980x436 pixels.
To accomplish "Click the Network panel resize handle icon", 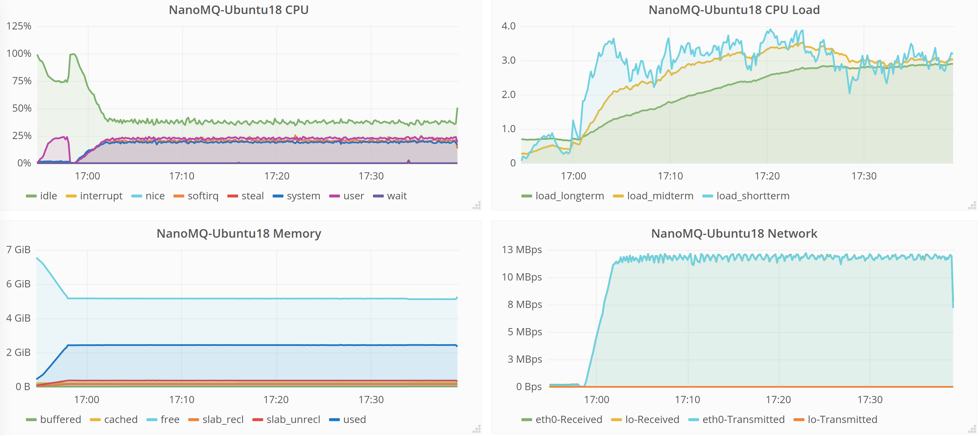I will pyautogui.click(x=972, y=429).
